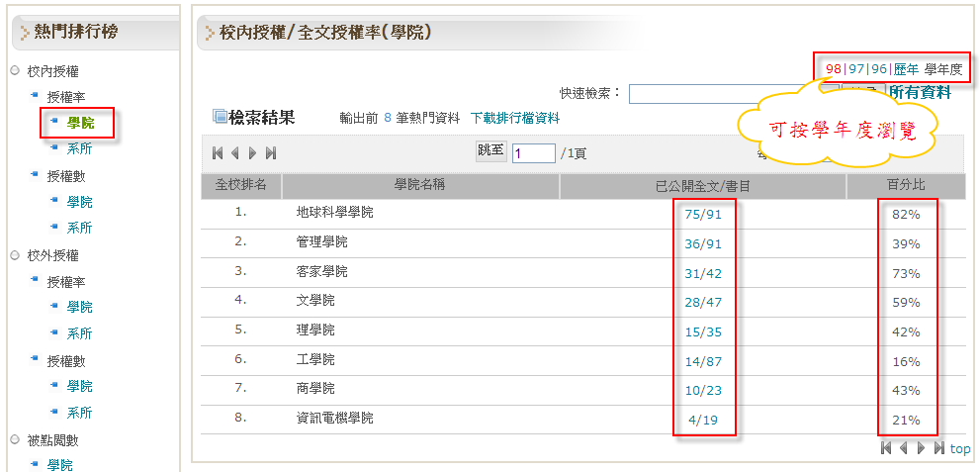Screen dimensions: 980x472
Task: Select 學院 under 校內授權 授權率
Action: click(81, 123)
